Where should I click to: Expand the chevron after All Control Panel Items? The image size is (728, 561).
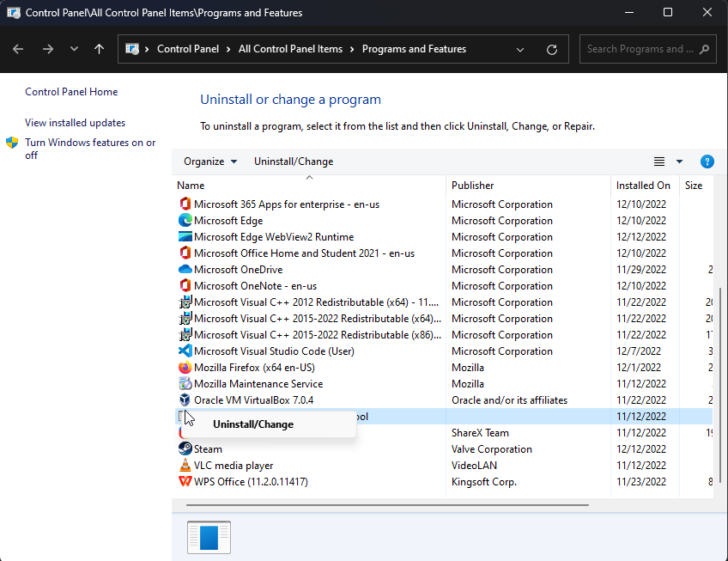352,49
